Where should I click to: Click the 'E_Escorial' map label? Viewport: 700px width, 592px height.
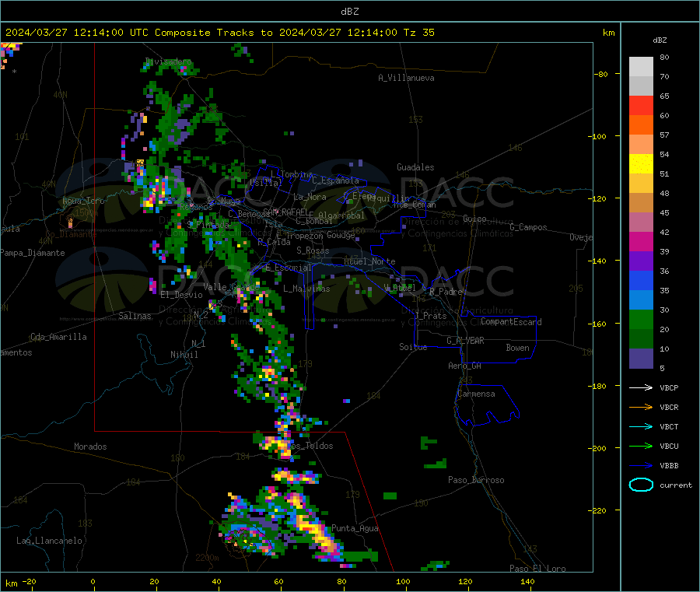pos(289,268)
